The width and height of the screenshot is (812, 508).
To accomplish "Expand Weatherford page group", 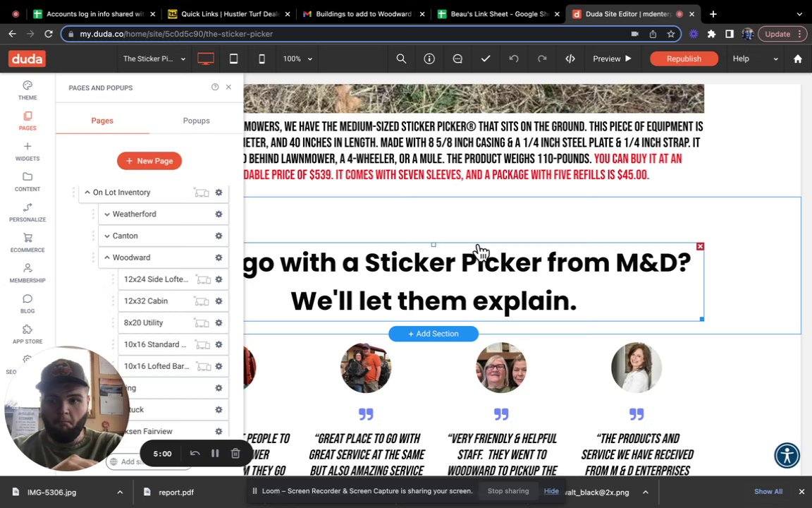I will pyautogui.click(x=106, y=214).
